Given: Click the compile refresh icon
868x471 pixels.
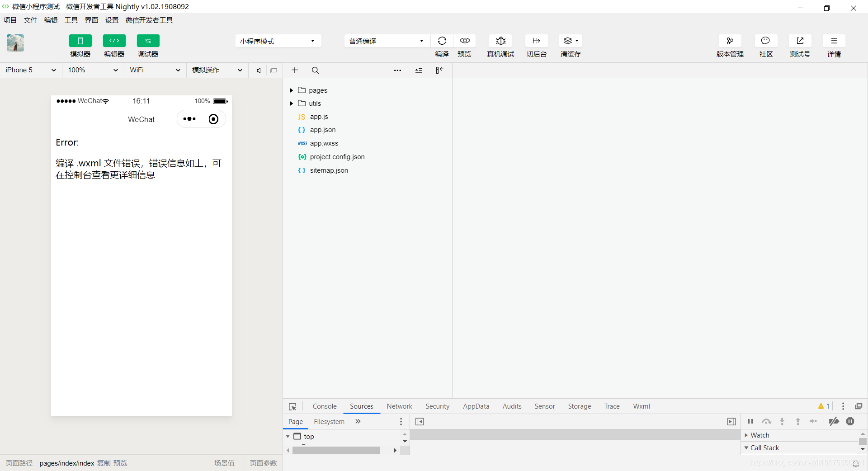Looking at the screenshot, I should pos(442,41).
